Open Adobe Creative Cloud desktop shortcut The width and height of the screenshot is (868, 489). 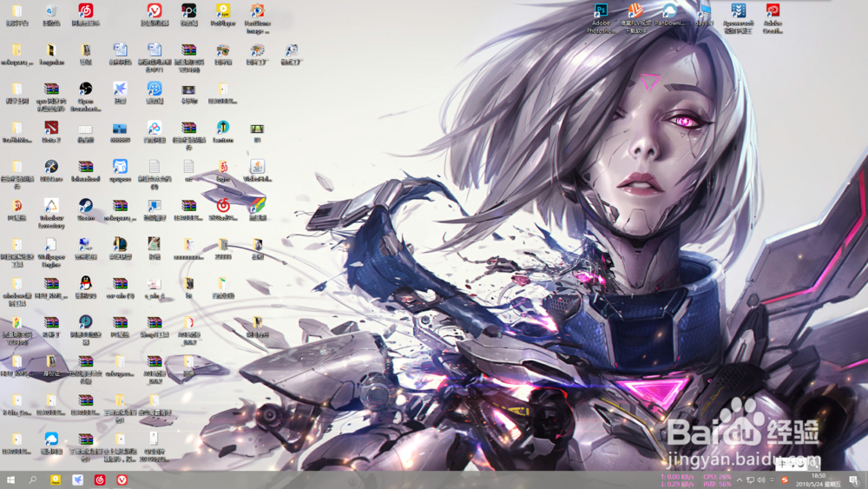pos(773,18)
